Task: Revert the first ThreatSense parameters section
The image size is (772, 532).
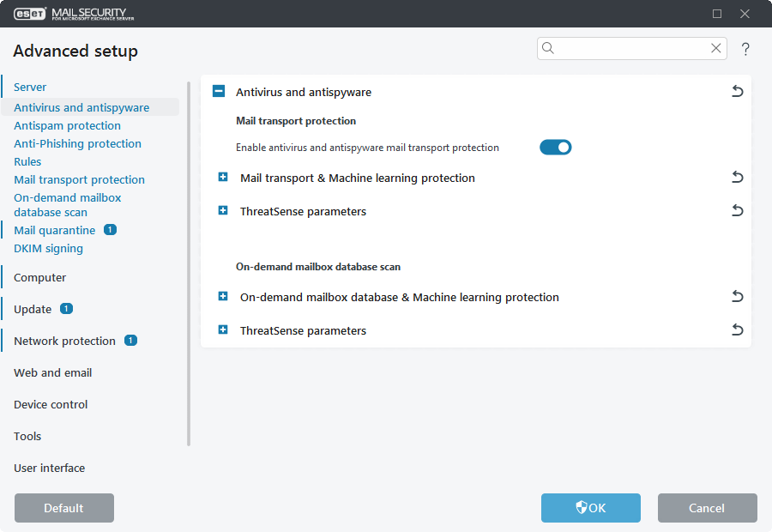Action: click(737, 210)
